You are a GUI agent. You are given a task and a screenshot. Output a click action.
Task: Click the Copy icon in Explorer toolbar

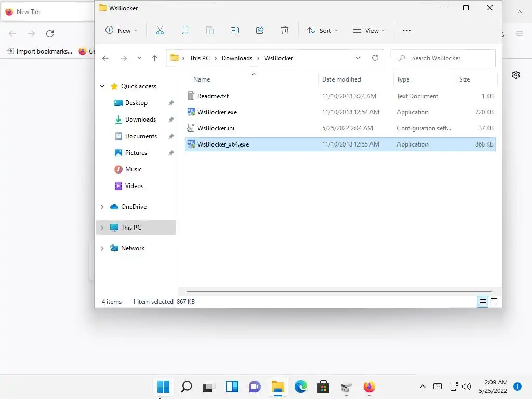coord(185,31)
